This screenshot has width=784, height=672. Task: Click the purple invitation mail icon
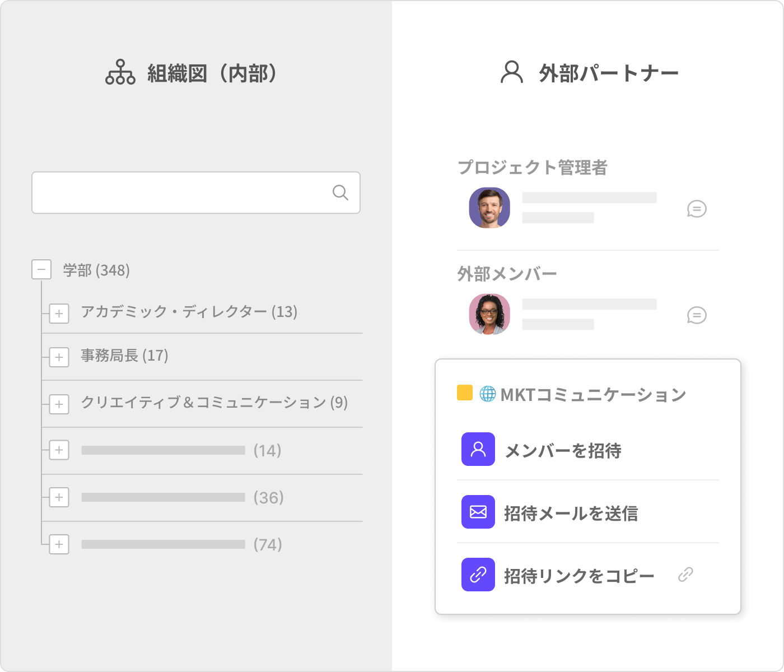(478, 512)
